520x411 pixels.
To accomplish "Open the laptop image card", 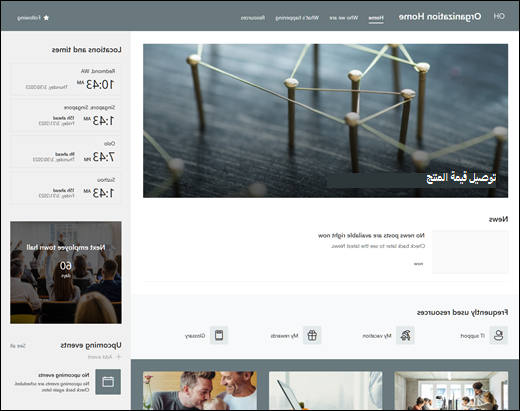I will tap(326, 391).
